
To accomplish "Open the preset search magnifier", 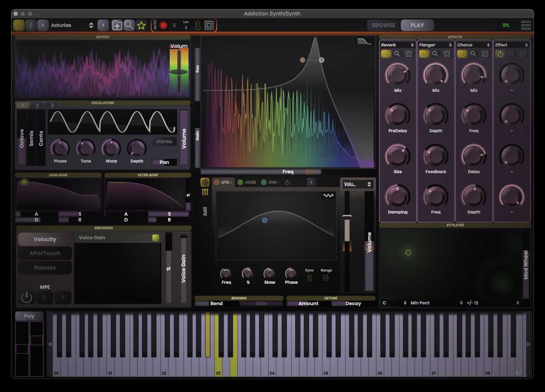I will (x=129, y=25).
